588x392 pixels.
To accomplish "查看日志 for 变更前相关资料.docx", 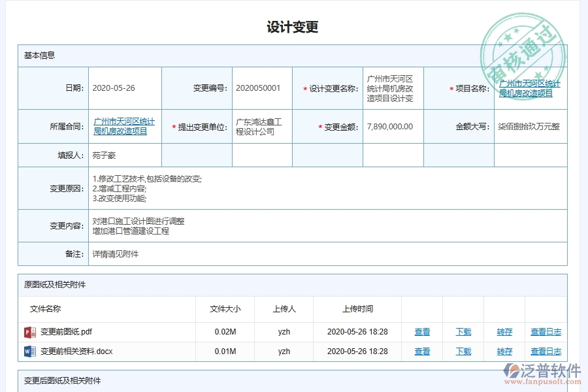I will (x=547, y=351).
